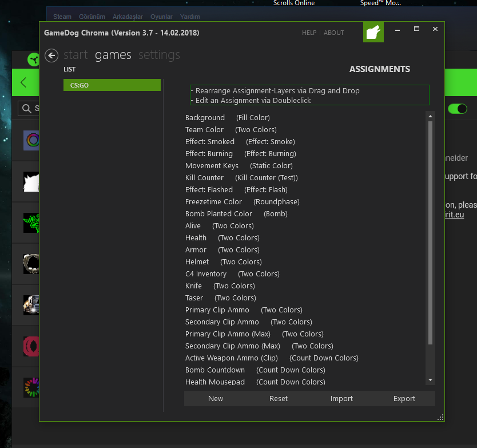Select the Helmet assignment
The height and width of the screenshot is (448, 477).
pos(224,261)
